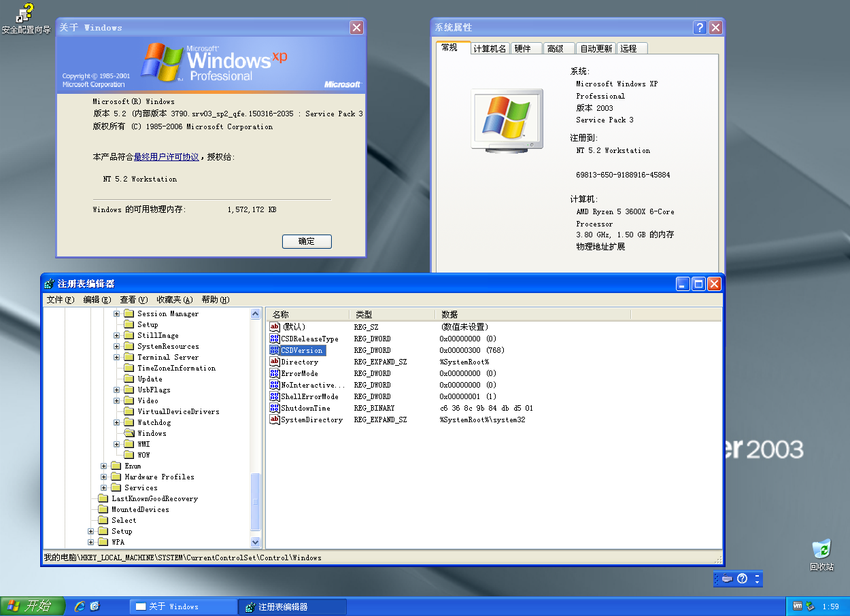Click the safely remove hardware tray icon
This screenshot has width=850, height=616.
coord(810,605)
